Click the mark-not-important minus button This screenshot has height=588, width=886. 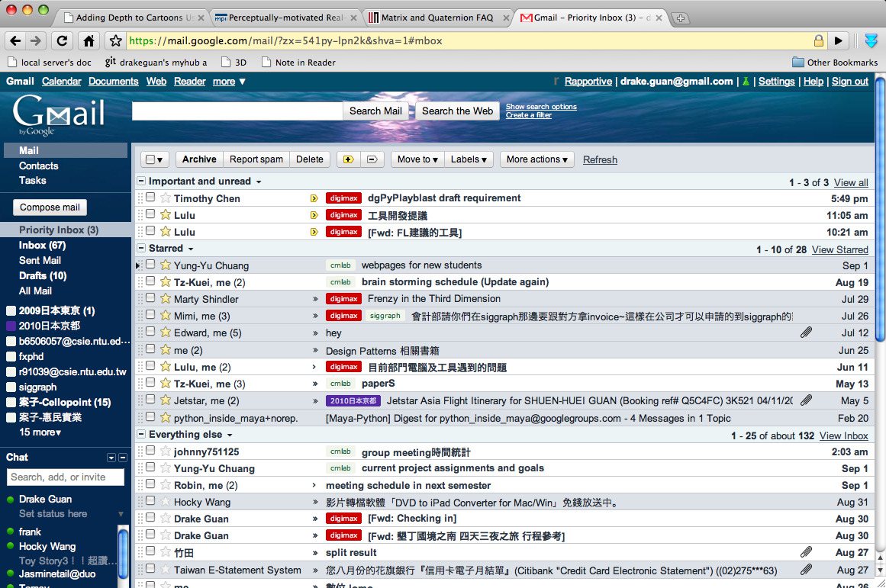[372, 159]
